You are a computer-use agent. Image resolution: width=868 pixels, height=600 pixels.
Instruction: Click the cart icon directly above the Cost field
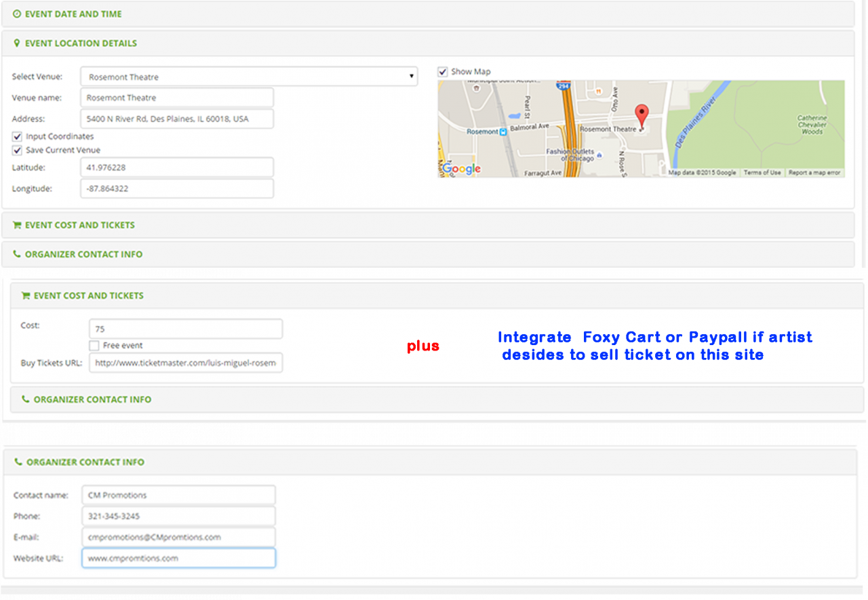26,296
